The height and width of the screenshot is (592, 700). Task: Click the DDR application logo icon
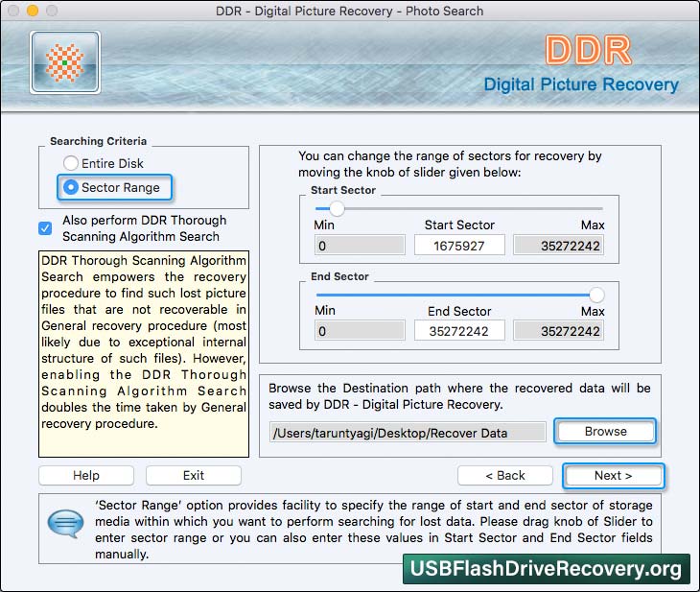click(x=65, y=62)
